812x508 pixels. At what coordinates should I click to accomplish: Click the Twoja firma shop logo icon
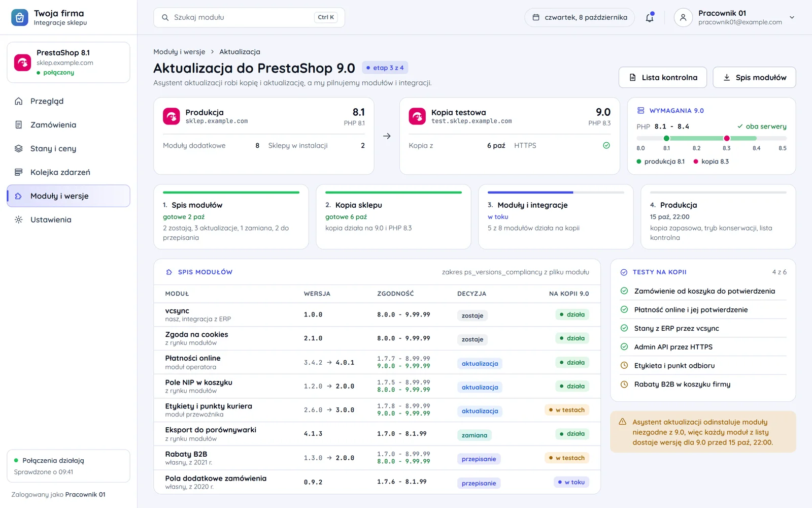pyautogui.click(x=20, y=17)
